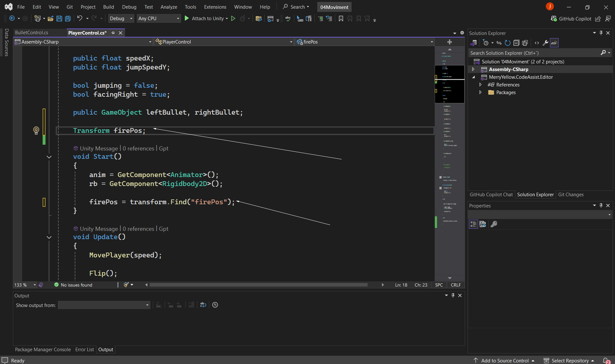Collapse the Start() method code block
The width and height of the screenshot is (615, 364).
(49, 157)
